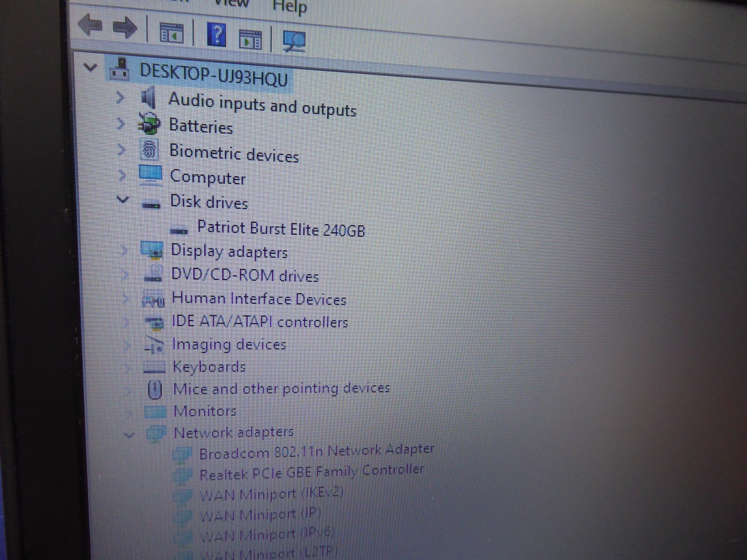Click the Display adapters icon
Image resolution: width=747 pixels, height=560 pixels.
[x=152, y=250]
